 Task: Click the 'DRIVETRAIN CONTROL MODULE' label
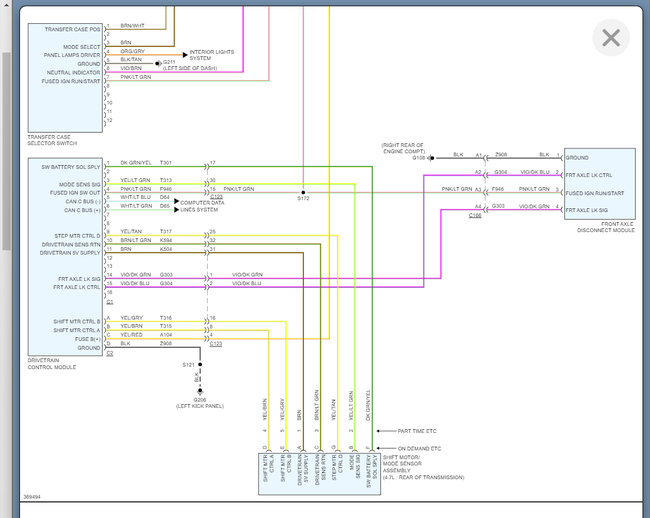52,364
